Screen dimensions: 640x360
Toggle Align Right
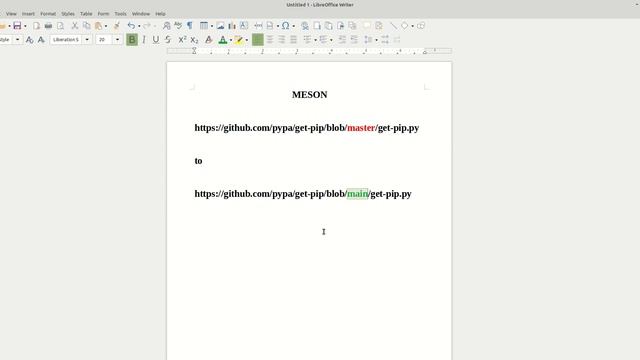(x=282, y=40)
